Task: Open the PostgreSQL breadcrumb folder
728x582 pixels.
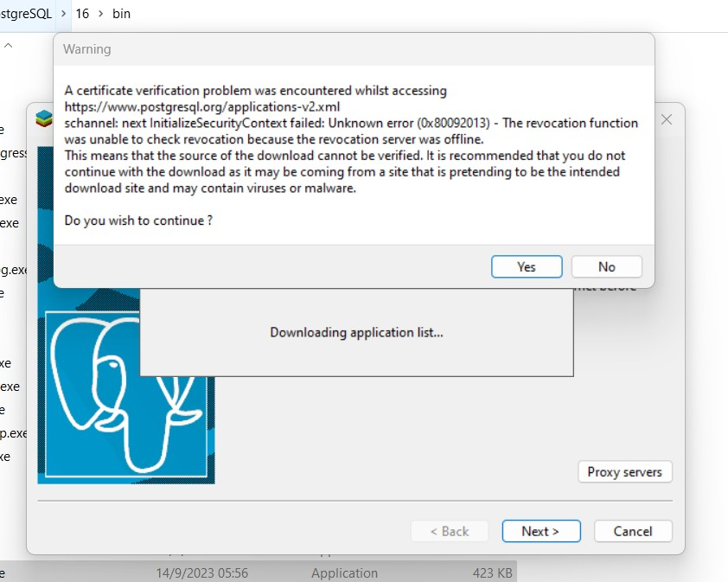Action: [26, 14]
